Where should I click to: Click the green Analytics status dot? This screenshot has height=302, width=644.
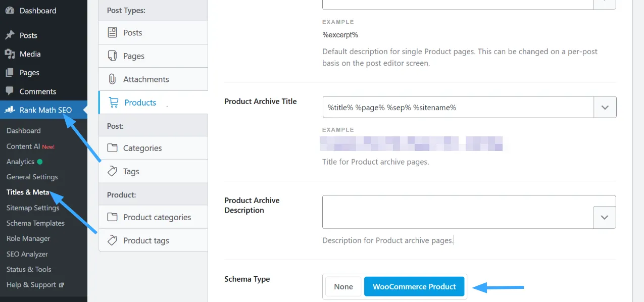(x=40, y=162)
